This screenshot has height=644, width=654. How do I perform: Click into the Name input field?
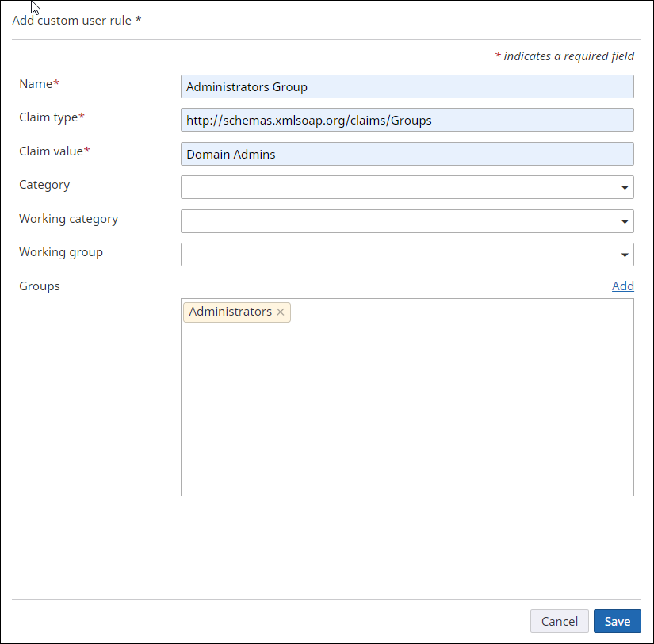(x=407, y=86)
